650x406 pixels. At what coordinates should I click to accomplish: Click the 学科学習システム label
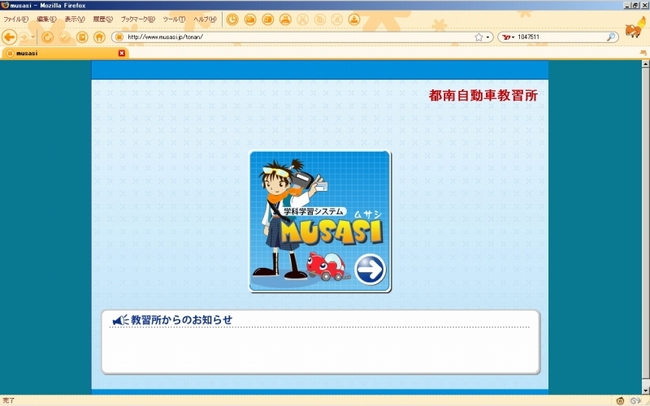(314, 212)
